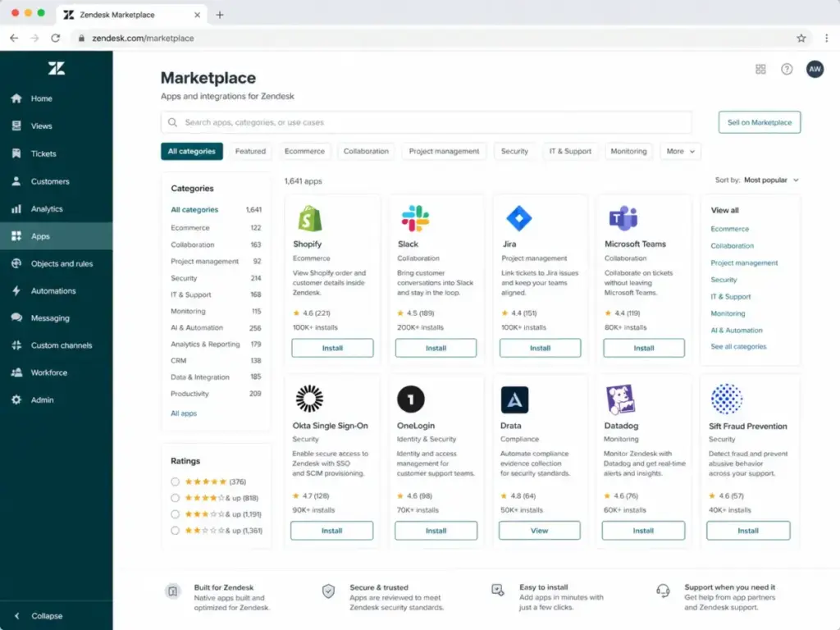This screenshot has width=840, height=630.
Task: Select three stars & up filter
Action: coord(176,514)
